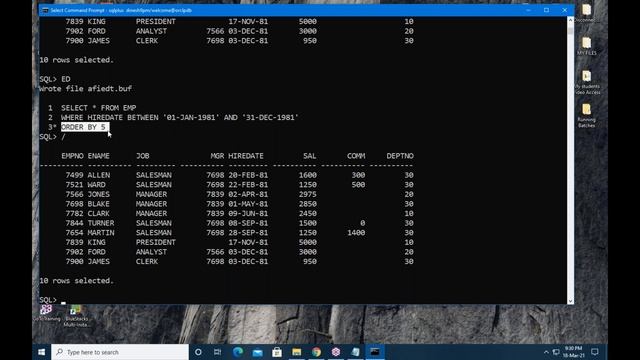The image size is (640, 360).
Task: Click the SAL column header
Action: (x=309, y=156)
